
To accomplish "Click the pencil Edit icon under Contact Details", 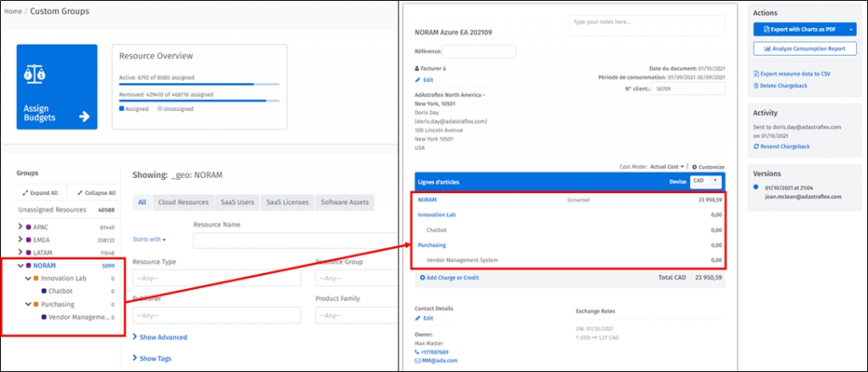I will pyautogui.click(x=418, y=318).
